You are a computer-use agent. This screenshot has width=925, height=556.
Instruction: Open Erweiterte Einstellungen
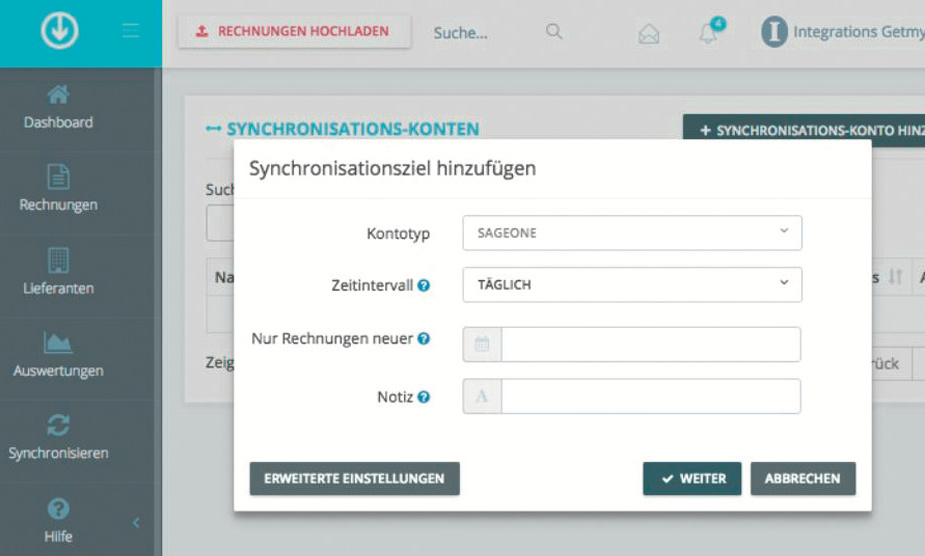[x=354, y=479]
